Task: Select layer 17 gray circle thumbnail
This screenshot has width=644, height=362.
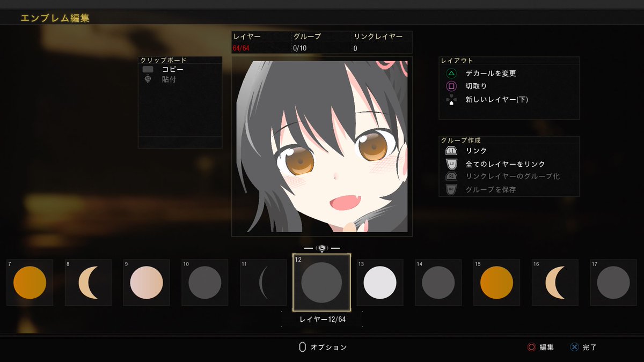Action: tap(613, 283)
